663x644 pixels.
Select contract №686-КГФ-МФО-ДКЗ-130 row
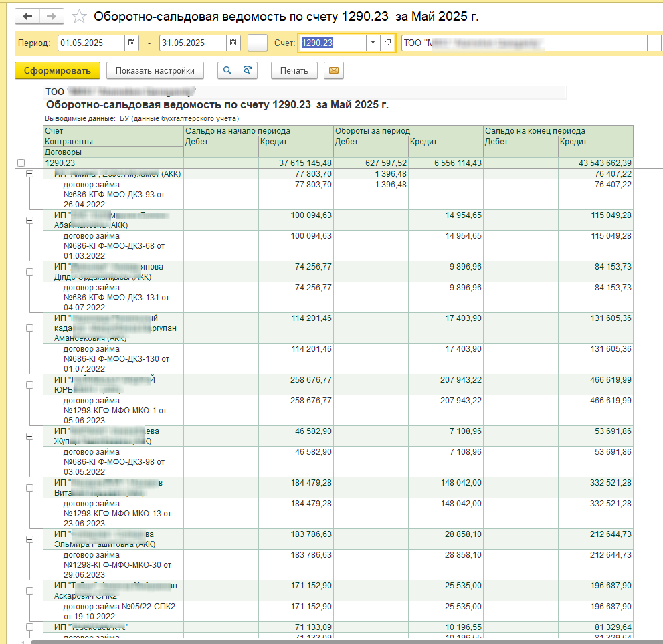click(x=113, y=358)
